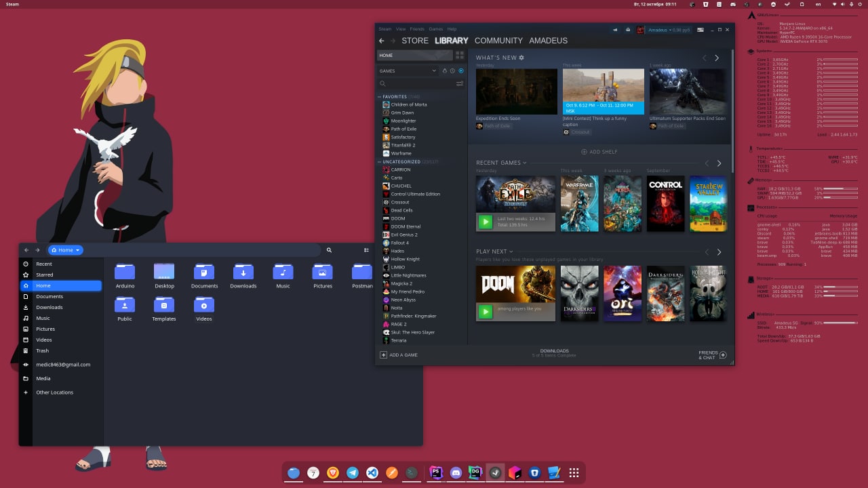The image size is (868, 488).
Task: Collapse the Favorites category
Action: point(380,97)
